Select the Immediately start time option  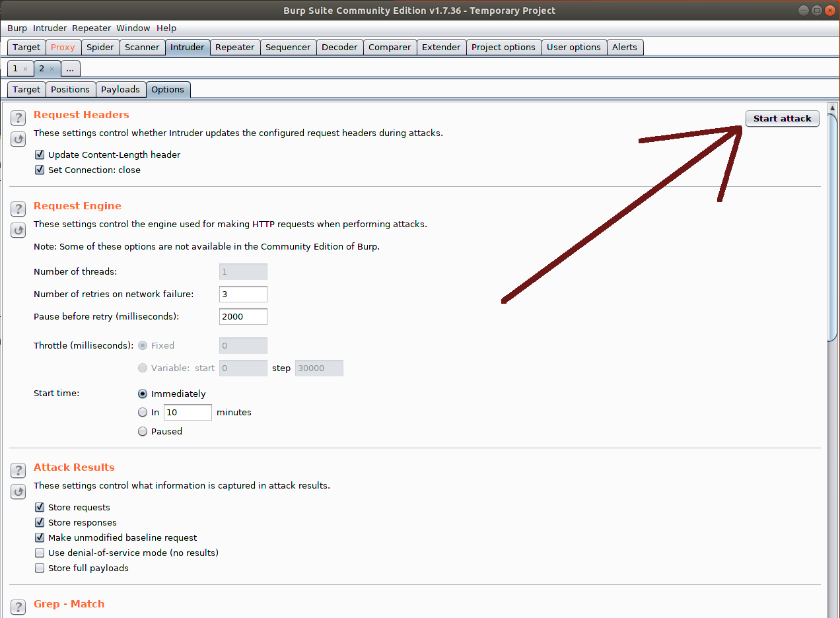click(x=143, y=394)
